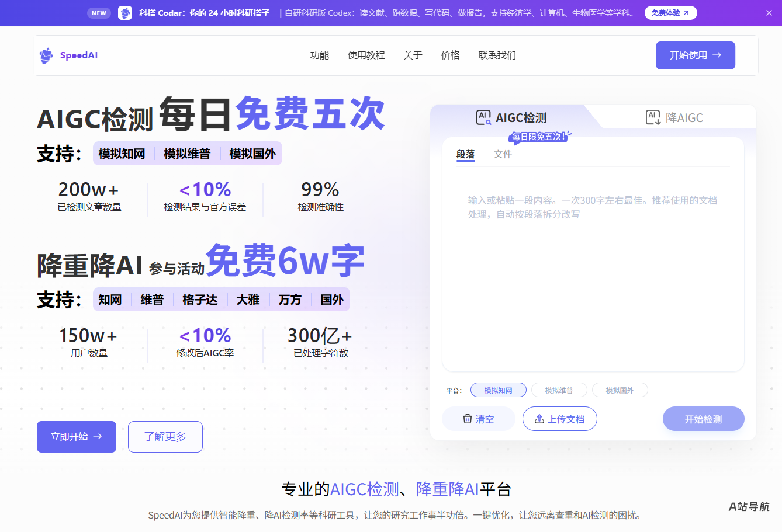Screen dimensions: 782x532
Task: Switch to the AIGC检测 panel tab
Action: point(511,117)
